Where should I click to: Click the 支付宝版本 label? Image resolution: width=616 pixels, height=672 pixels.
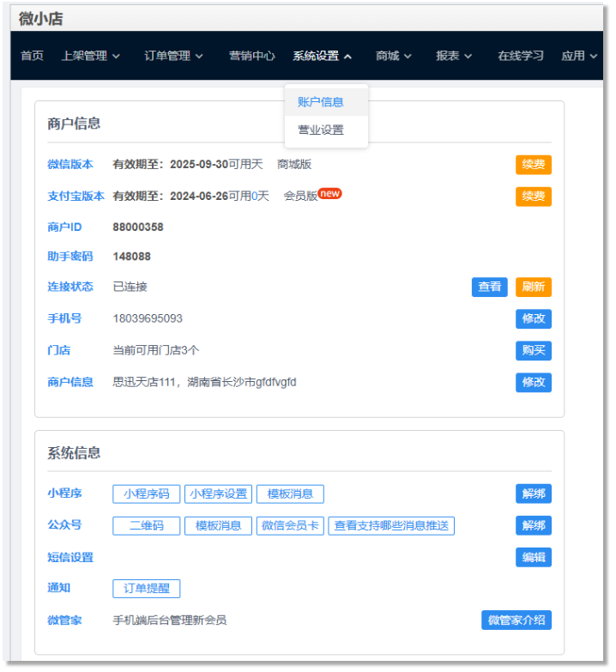pos(75,197)
